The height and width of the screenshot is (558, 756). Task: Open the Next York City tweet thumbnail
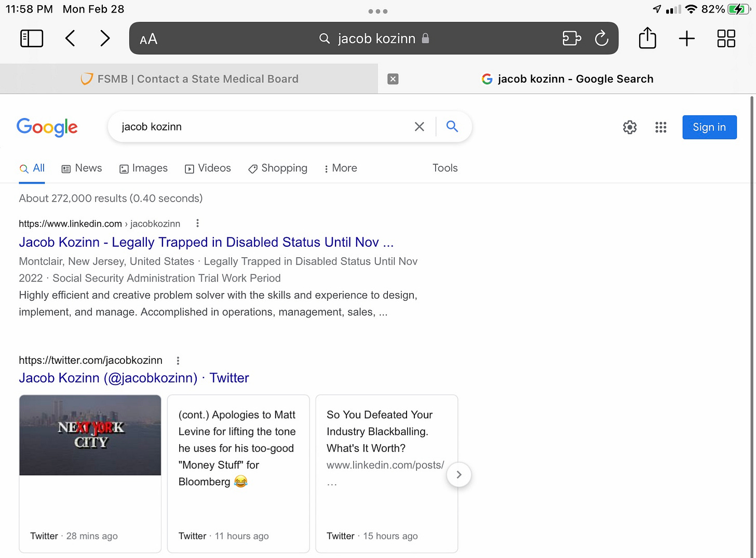[x=90, y=435]
